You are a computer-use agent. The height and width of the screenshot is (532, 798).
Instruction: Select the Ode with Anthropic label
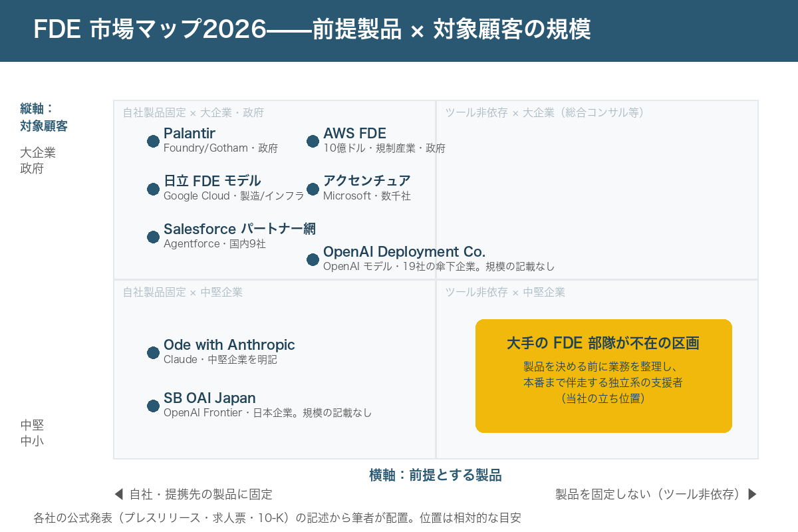(x=229, y=344)
